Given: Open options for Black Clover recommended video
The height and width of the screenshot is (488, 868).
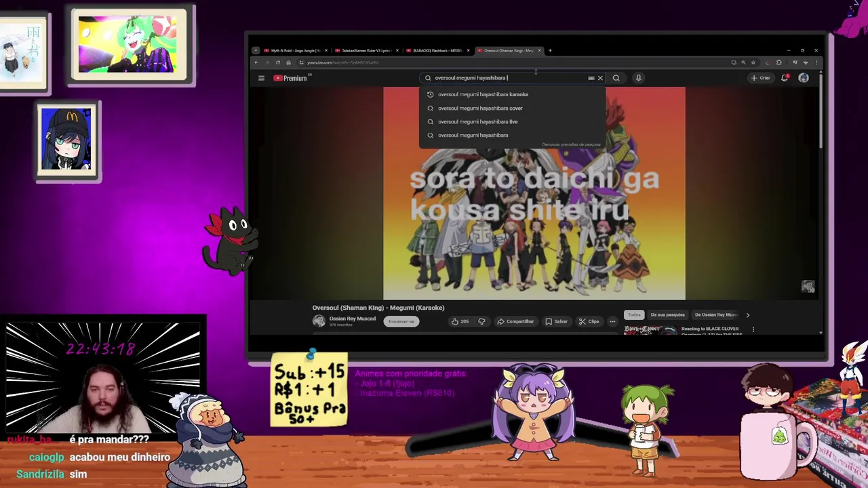Looking at the screenshot, I should click(x=753, y=329).
